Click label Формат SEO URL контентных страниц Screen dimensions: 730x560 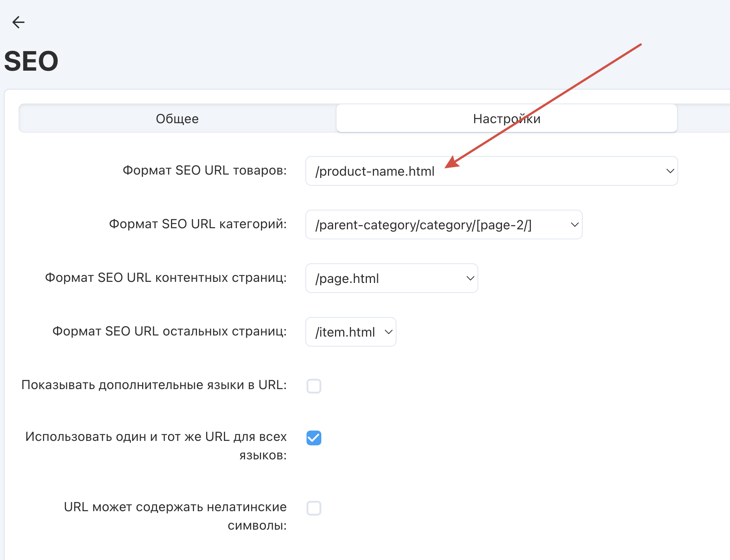pyautogui.click(x=165, y=277)
